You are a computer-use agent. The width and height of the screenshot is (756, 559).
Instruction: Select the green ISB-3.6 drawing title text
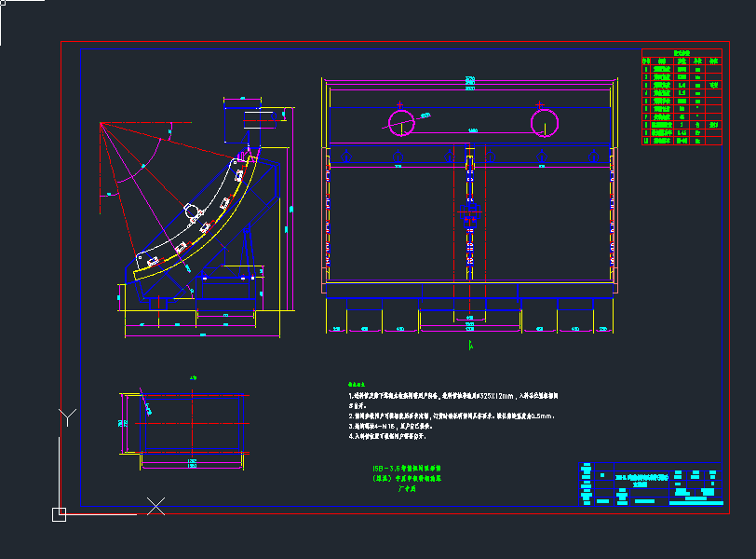pyautogui.click(x=406, y=477)
